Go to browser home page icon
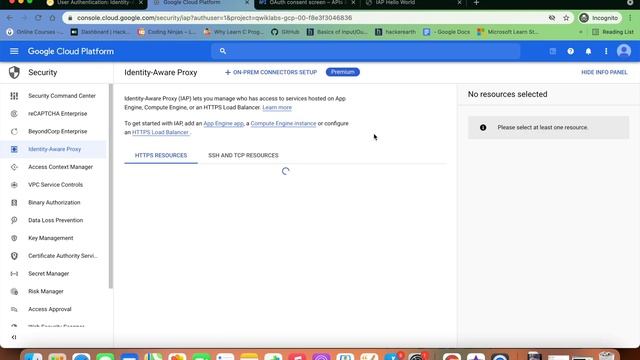Viewport: 640px width, 360px height. 52,18
